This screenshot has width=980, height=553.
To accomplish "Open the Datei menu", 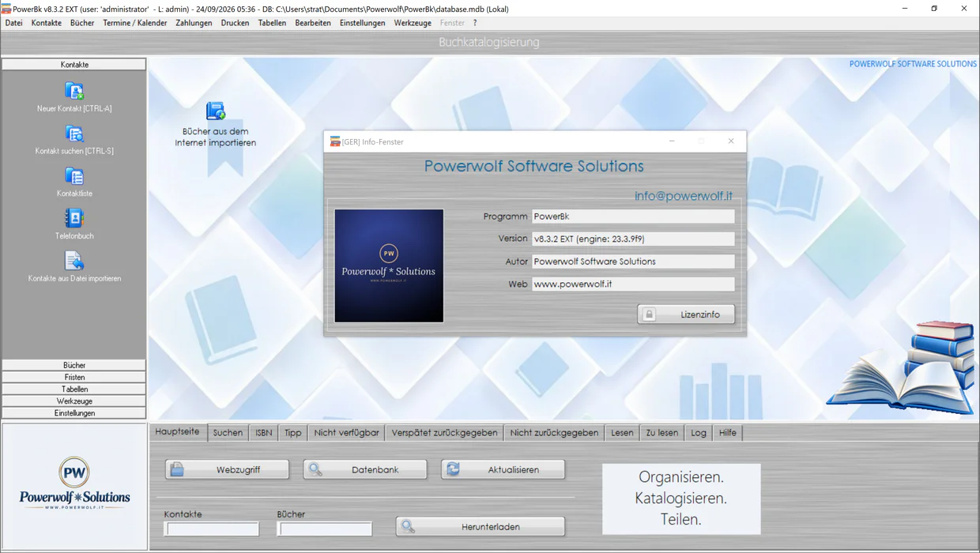I will (13, 23).
